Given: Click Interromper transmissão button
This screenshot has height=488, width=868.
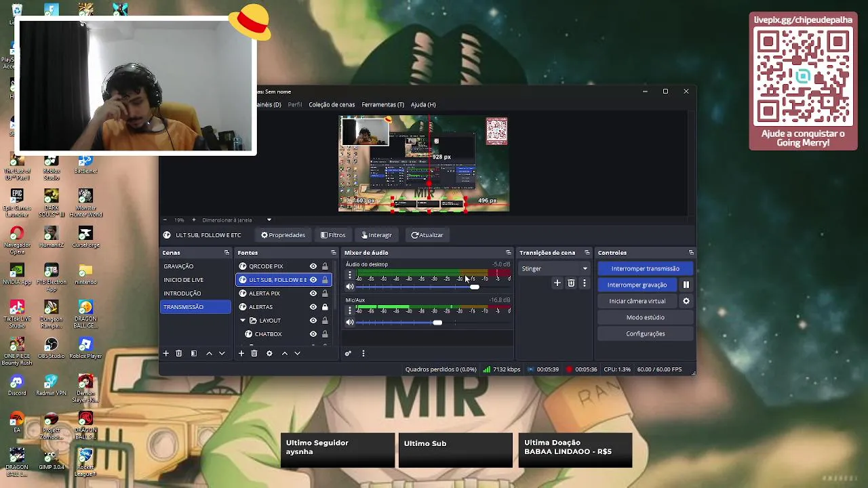Looking at the screenshot, I should tap(645, 268).
